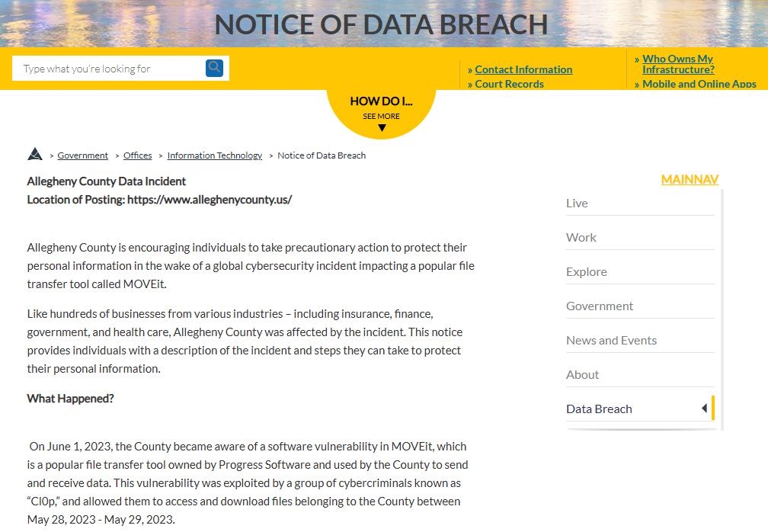Viewport: 768px width, 532px height.
Task: Open the Court Records link
Action: 509,84
